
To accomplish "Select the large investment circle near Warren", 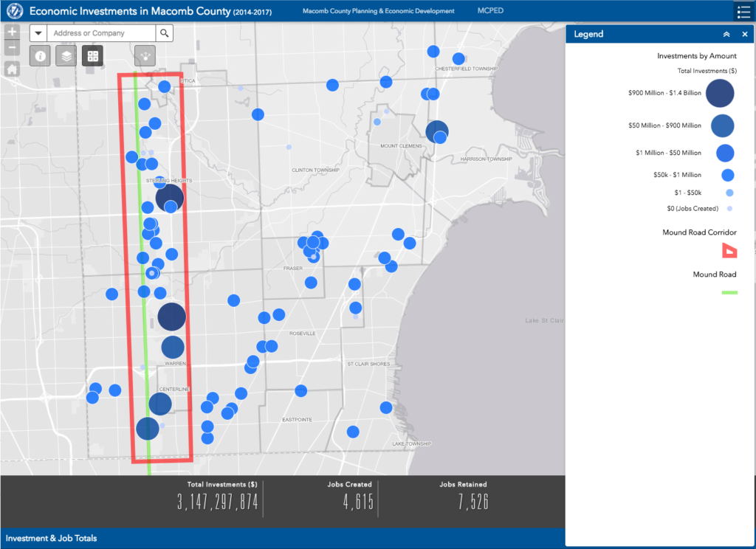I will 171,316.
